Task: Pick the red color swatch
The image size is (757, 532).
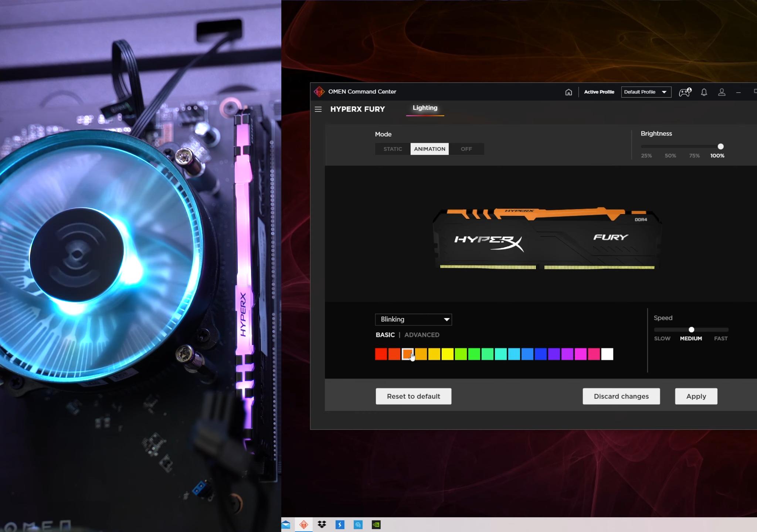Action: (381, 354)
